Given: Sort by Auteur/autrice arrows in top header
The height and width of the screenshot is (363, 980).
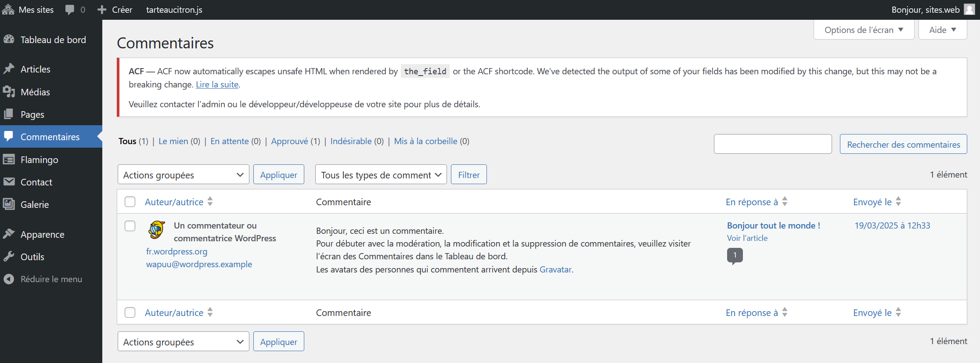Looking at the screenshot, I should pos(210,202).
